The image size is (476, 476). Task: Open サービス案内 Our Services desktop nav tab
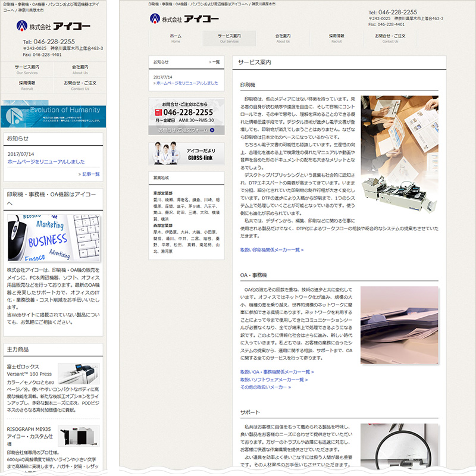[229, 38]
